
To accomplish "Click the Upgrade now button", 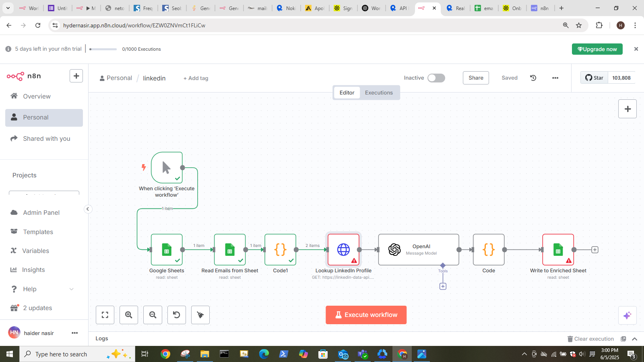I will 597,49.
